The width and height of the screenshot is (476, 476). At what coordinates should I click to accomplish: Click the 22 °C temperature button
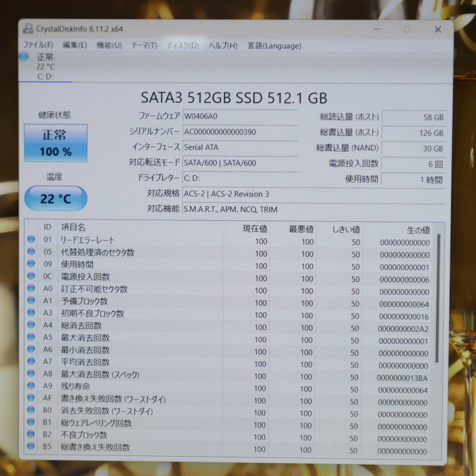pyautogui.click(x=56, y=198)
